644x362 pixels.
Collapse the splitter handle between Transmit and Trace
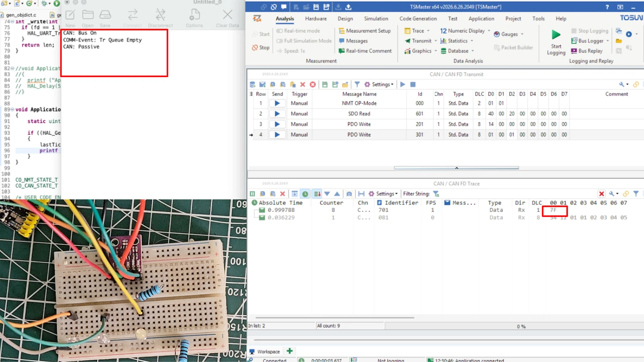coord(456,168)
